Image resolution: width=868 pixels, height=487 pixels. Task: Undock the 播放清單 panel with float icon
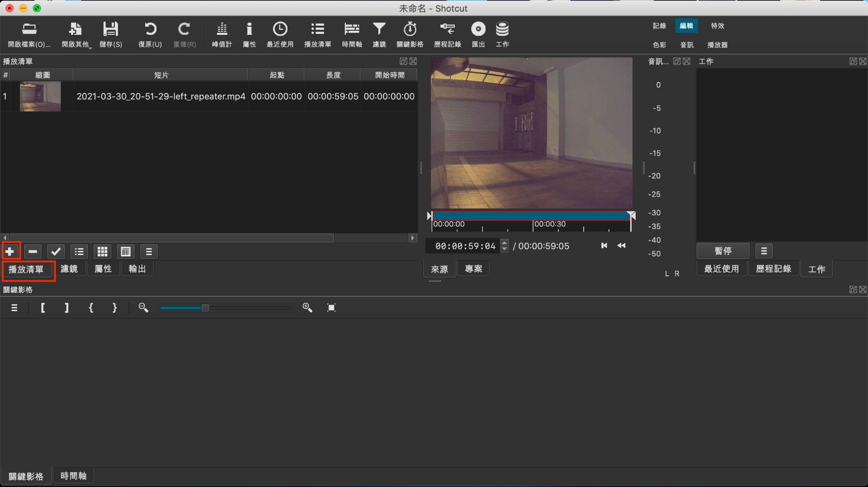pos(403,61)
